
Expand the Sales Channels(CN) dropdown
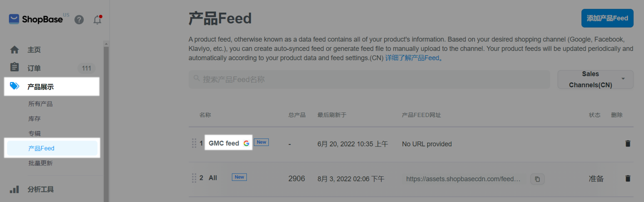pyautogui.click(x=595, y=80)
